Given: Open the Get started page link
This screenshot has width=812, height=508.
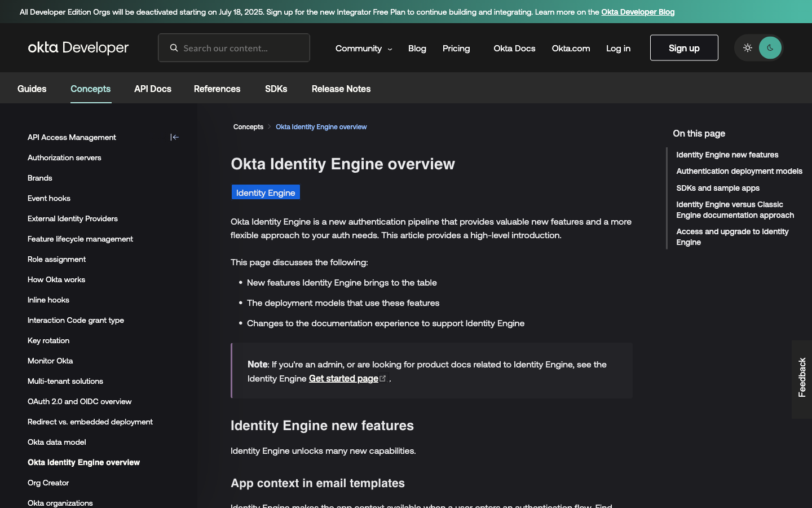Looking at the screenshot, I should [343, 378].
